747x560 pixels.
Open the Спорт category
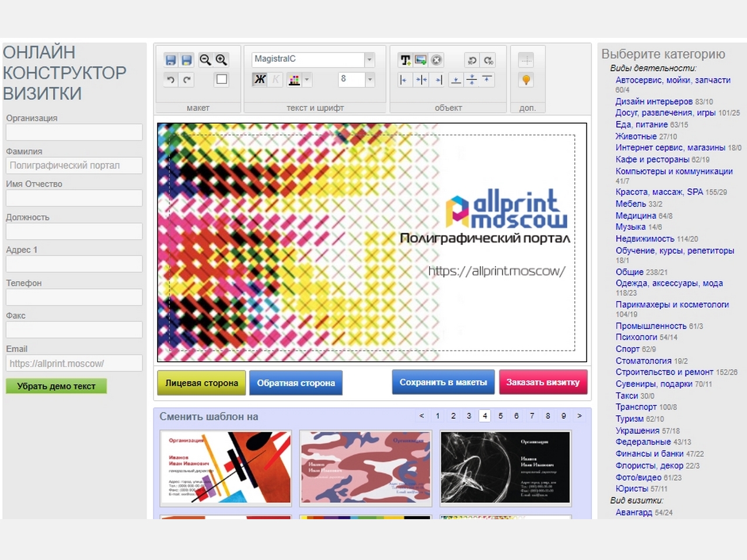[x=627, y=349]
